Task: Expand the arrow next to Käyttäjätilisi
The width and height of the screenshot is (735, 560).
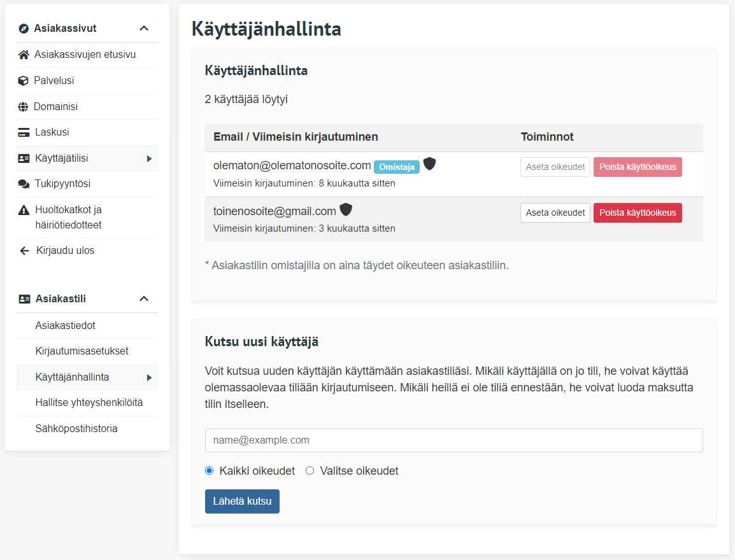Action: [149, 158]
